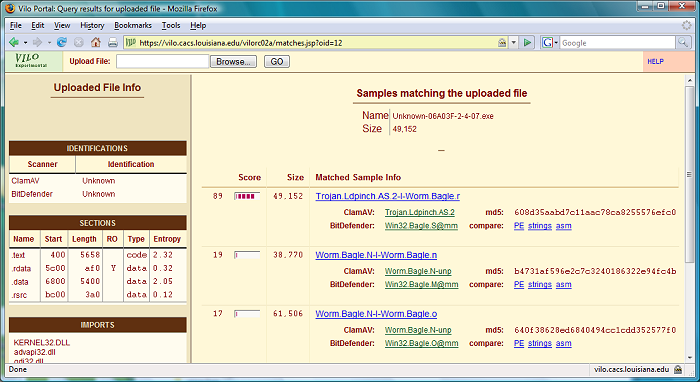Click the Forward arrow icon

[38, 42]
